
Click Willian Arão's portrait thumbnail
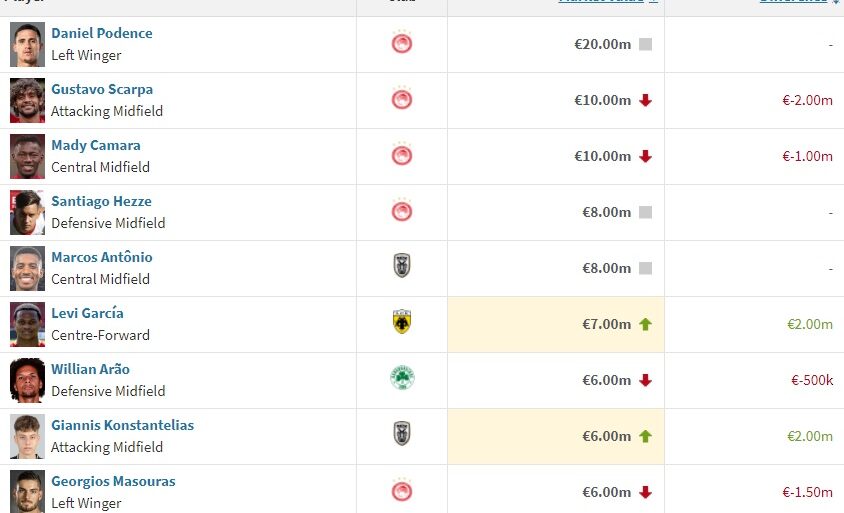[28, 380]
